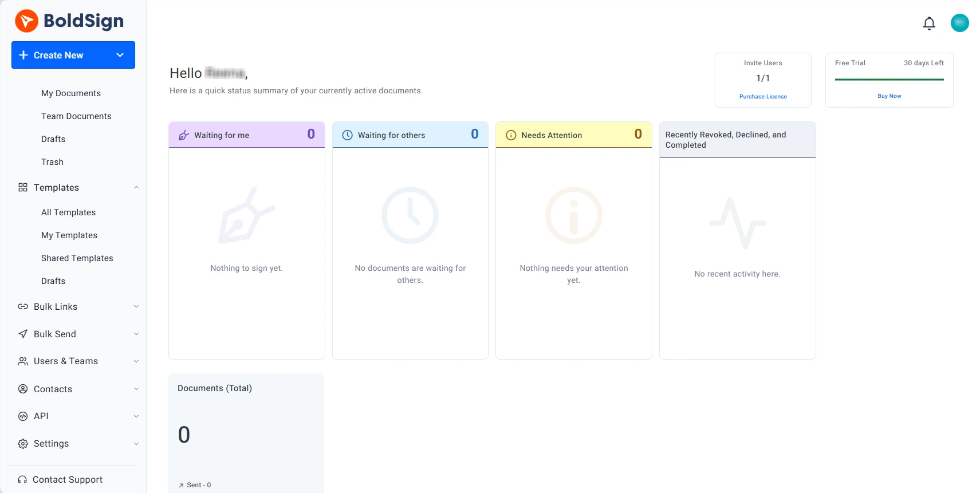Click the Needs Attention header

(574, 135)
